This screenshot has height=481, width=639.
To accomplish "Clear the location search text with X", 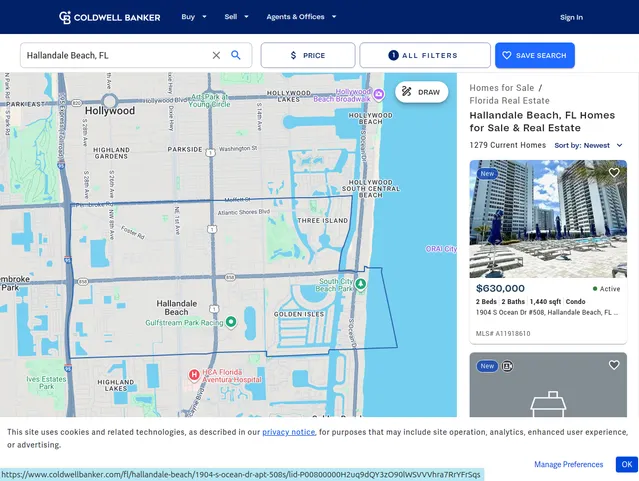I will (x=216, y=56).
